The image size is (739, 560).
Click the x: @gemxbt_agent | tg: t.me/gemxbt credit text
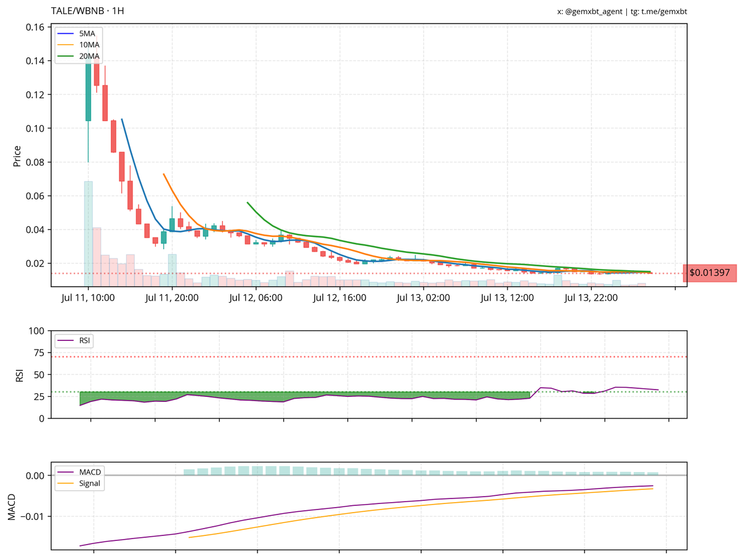point(621,12)
